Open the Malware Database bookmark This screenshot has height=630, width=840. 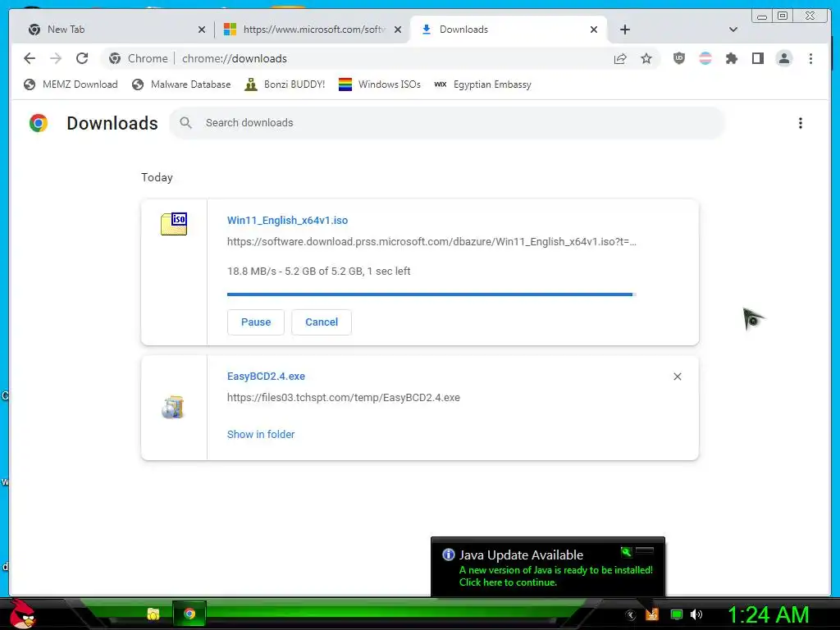(x=181, y=84)
